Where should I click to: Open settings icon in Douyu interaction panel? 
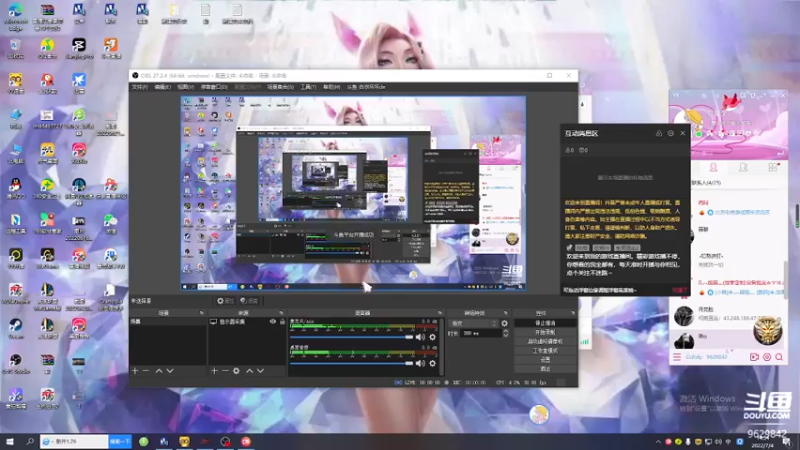(671, 133)
